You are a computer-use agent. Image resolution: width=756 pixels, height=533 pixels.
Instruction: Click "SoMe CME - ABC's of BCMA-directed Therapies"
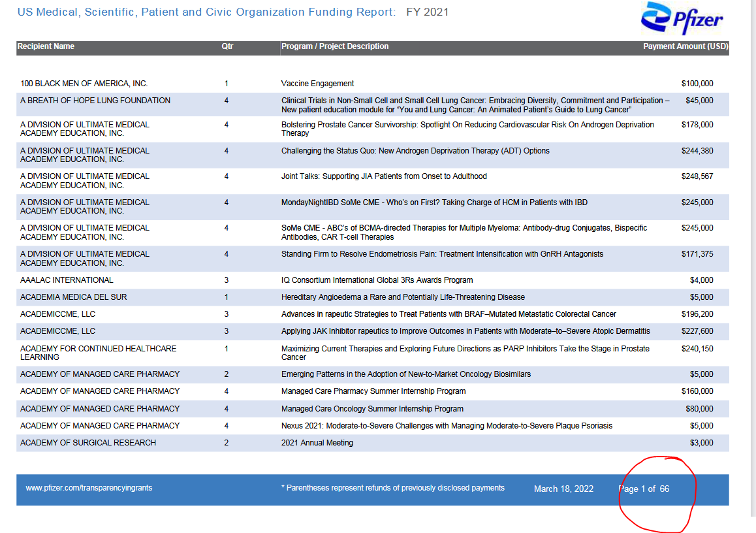pos(464,232)
